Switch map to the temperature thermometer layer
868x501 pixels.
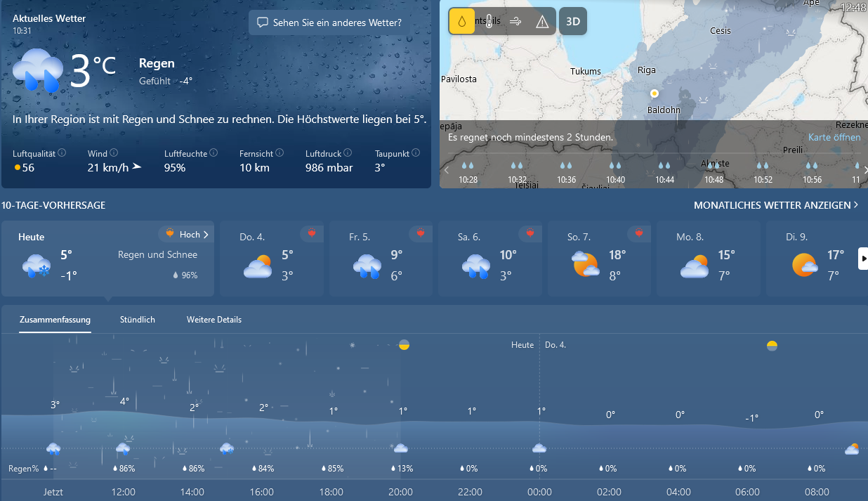click(x=489, y=22)
